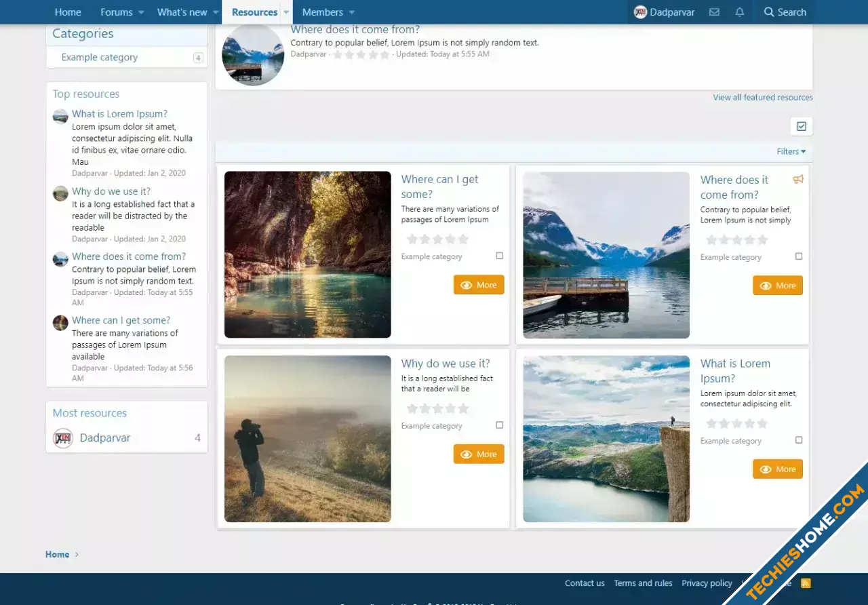The height and width of the screenshot is (605, 868).
Task: Click the featured megaphone icon on the card
Action: [x=798, y=179]
